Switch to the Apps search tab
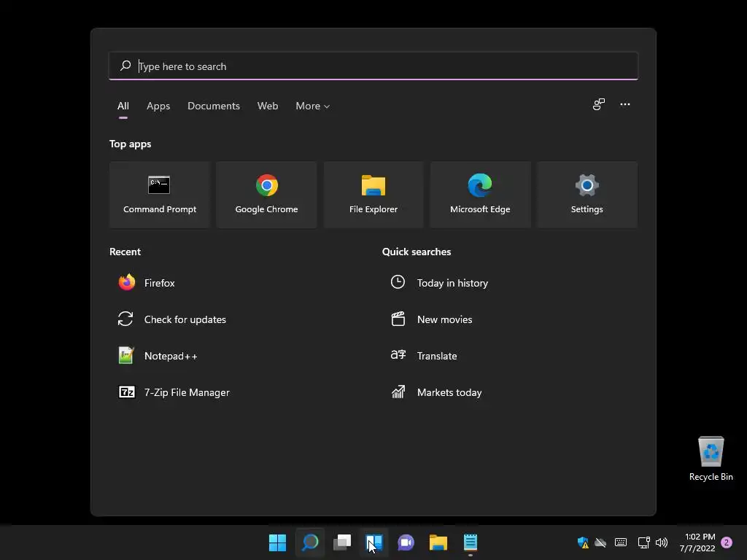This screenshot has width=747, height=560. [x=158, y=106]
